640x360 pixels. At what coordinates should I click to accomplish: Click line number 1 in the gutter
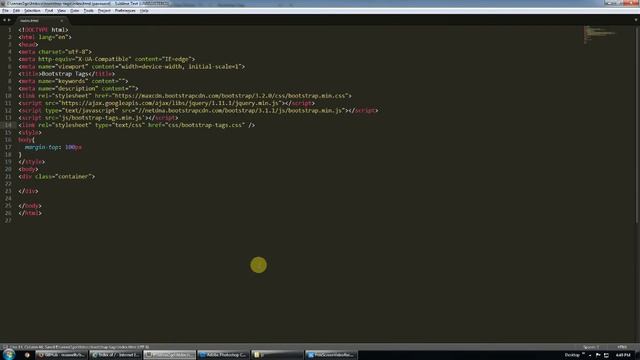point(9,30)
